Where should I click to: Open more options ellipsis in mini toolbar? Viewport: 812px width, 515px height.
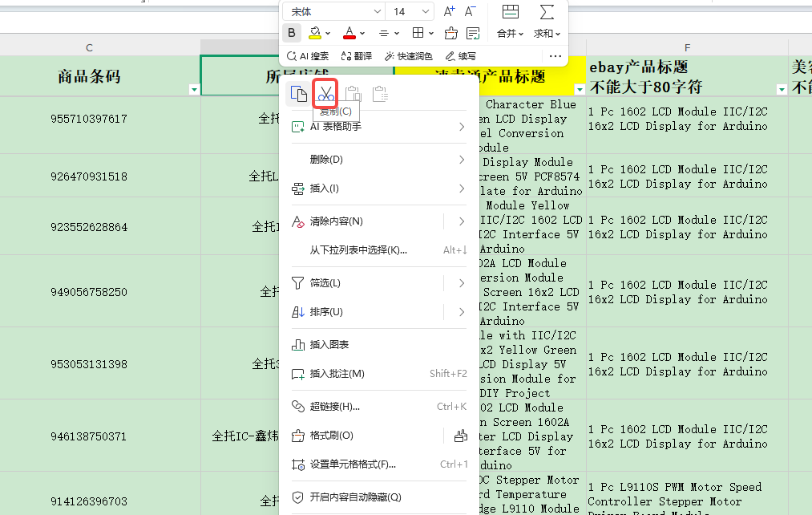(x=555, y=56)
